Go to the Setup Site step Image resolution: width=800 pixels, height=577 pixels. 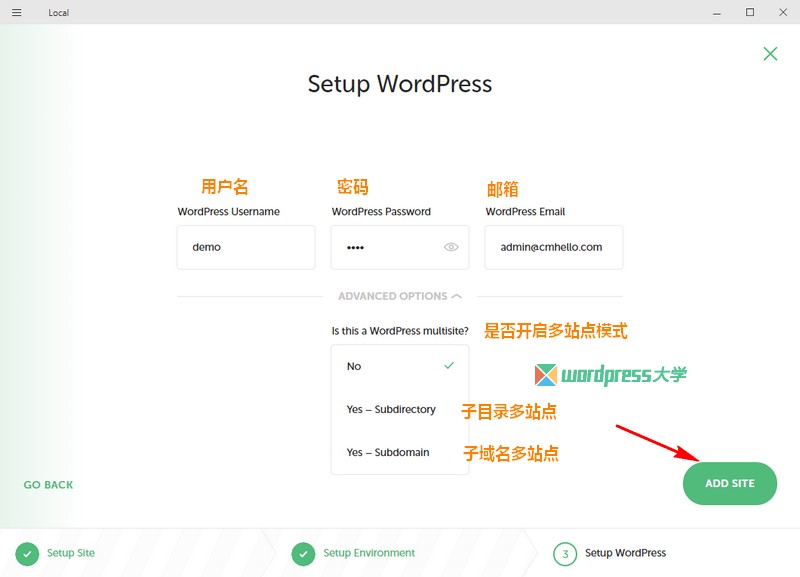click(71, 553)
